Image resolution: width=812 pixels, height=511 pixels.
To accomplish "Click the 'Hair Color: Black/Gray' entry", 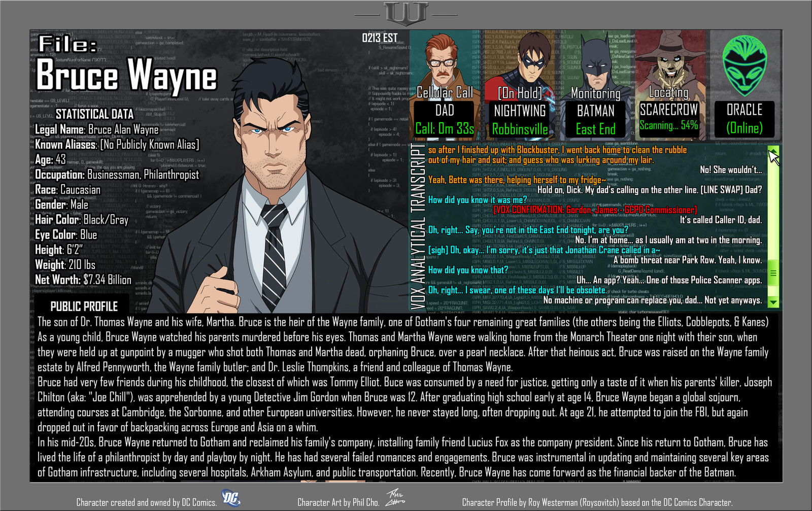I will pos(82,220).
